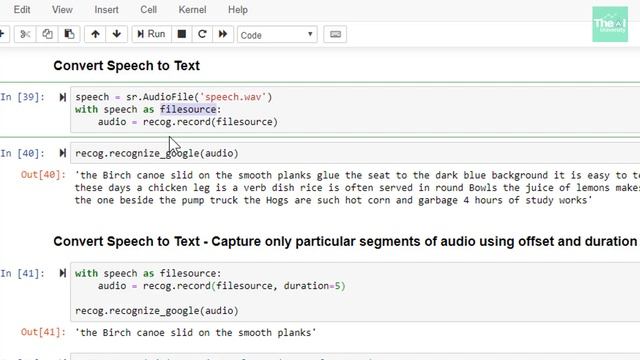Move selected cell down
Screen dimensions: 640x360
pyautogui.click(x=117, y=34)
